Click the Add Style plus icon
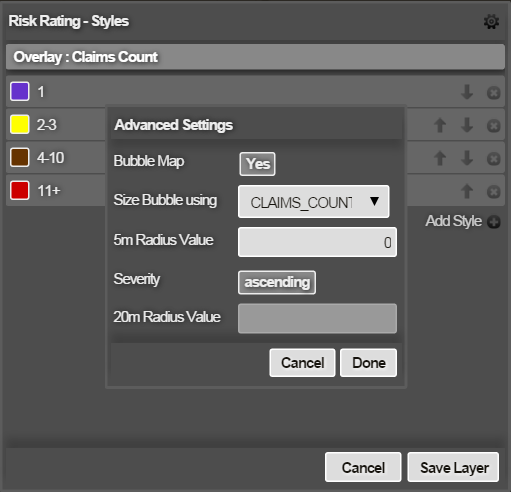The width and height of the screenshot is (511, 492). tap(494, 222)
